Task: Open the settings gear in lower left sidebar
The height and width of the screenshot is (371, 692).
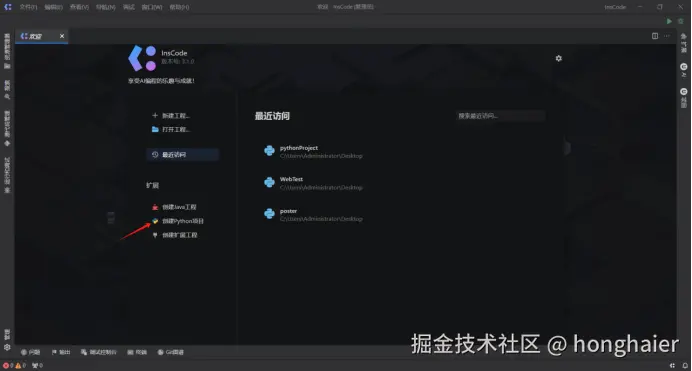Action: (x=7, y=347)
